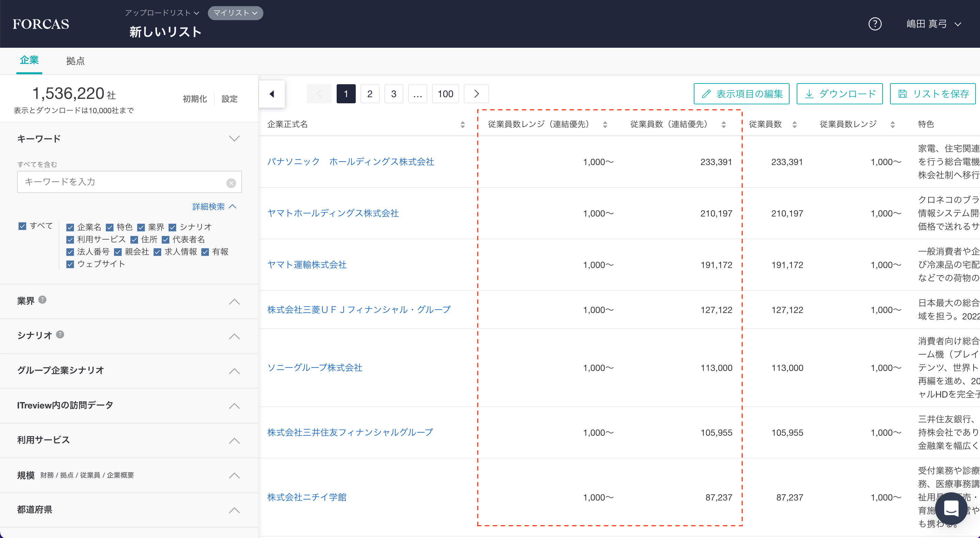The image size is (980, 538).
Task: Clear the keyword input with the X icon
Action: 231,183
